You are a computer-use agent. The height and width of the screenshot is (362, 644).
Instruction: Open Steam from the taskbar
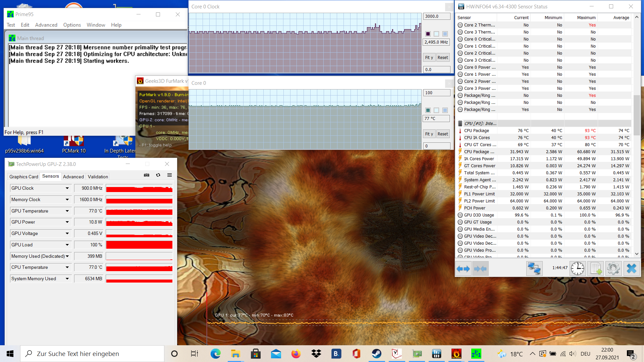point(376,354)
